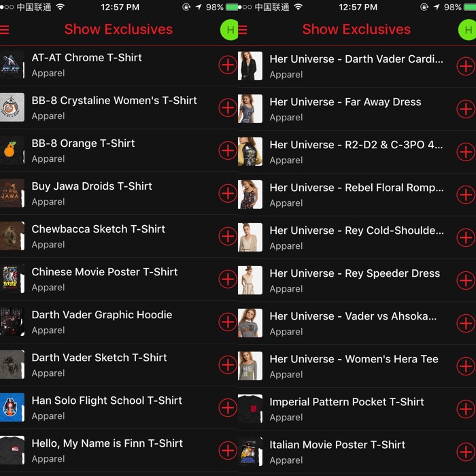Viewport: 476px width, 476px height.
Task: Tap the green H circle on right screen
Action: pos(467,29)
